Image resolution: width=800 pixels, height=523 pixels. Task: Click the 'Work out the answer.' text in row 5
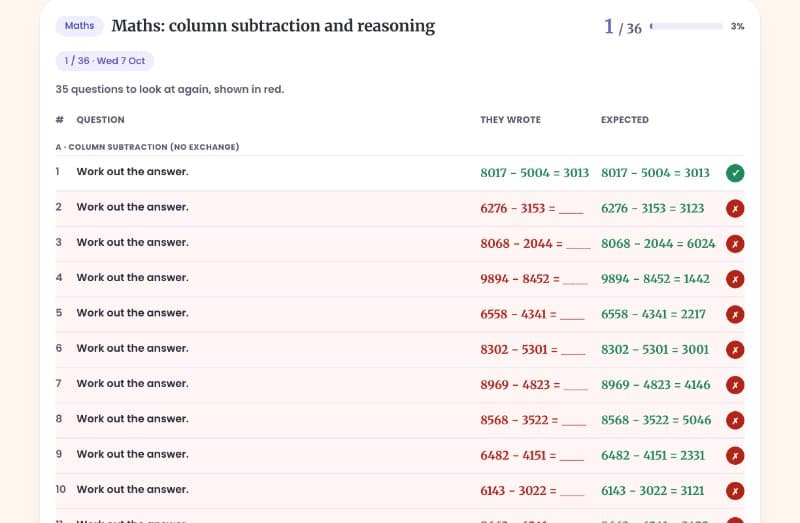pos(133,313)
